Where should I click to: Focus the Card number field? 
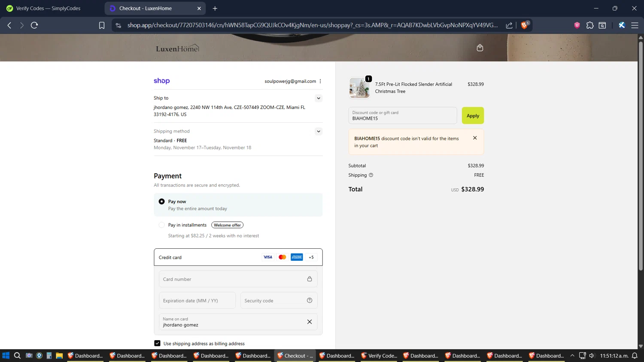(238, 279)
